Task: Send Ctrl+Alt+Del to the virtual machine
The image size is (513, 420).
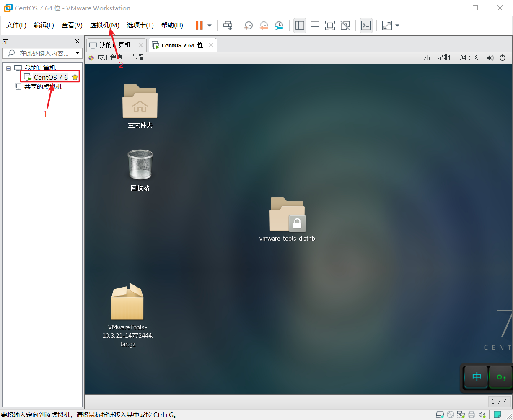Action: tap(228, 26)
